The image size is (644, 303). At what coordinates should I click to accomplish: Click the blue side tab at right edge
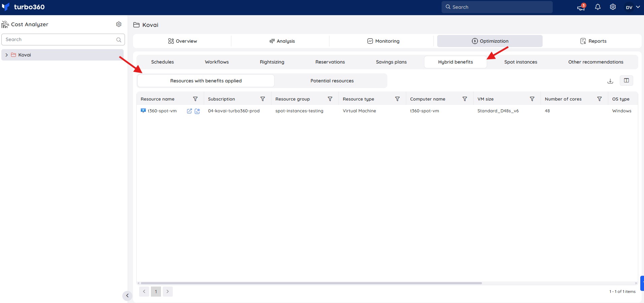[642, 283]
